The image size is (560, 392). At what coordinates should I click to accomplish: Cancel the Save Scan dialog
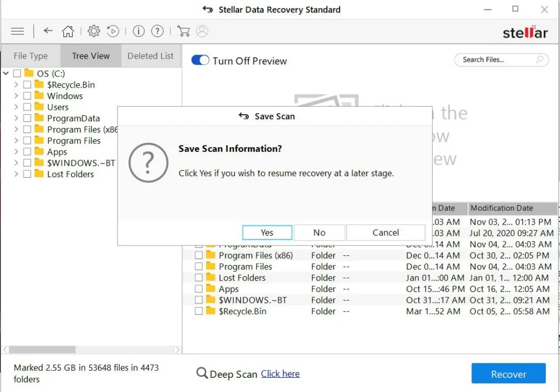pyautogui.click(x=386, y=232)
